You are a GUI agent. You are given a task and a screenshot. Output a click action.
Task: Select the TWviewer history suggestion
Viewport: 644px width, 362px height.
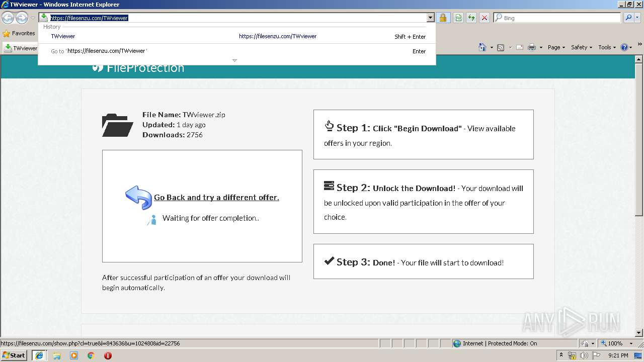click(x=236, y=36)
